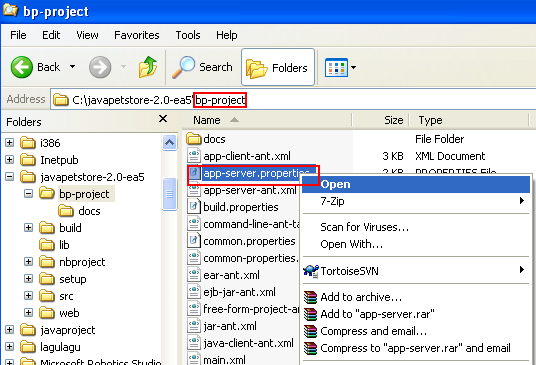This screenshot has height=365, width=536.
Task: Expand the setup folder node
Action: click(x=29, y=279)
